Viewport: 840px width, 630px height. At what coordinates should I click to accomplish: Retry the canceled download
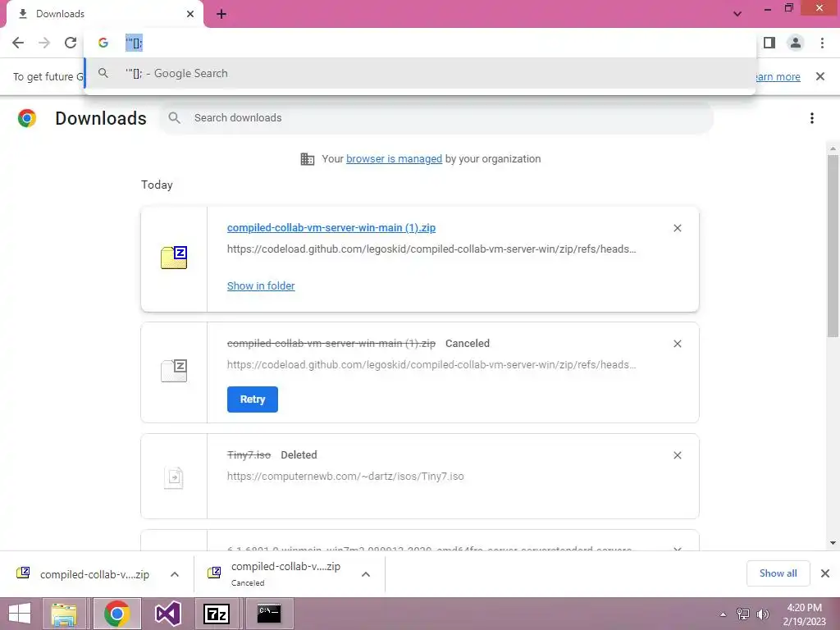point(253,399)
